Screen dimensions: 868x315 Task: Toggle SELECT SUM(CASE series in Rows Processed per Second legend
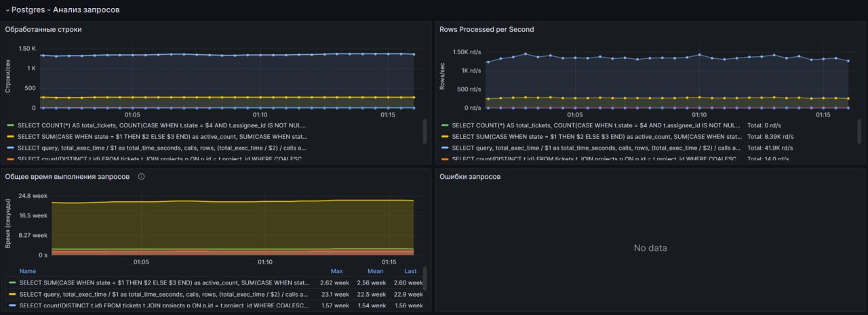(596, 136)
